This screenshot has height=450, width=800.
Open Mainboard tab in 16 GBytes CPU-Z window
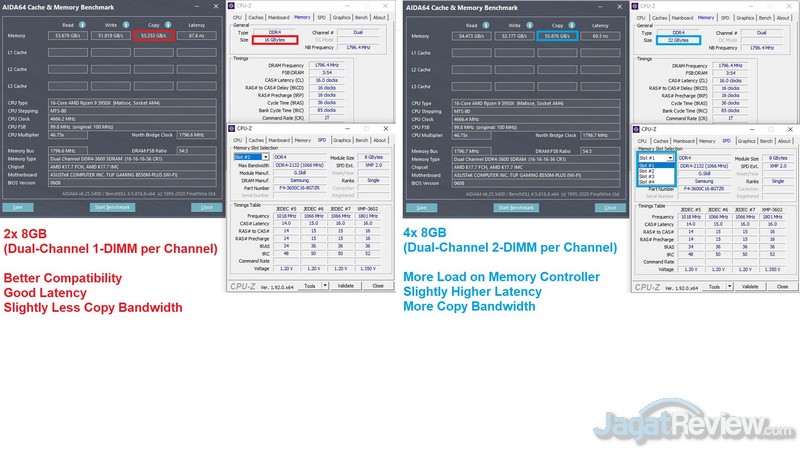tap(279, 17)
